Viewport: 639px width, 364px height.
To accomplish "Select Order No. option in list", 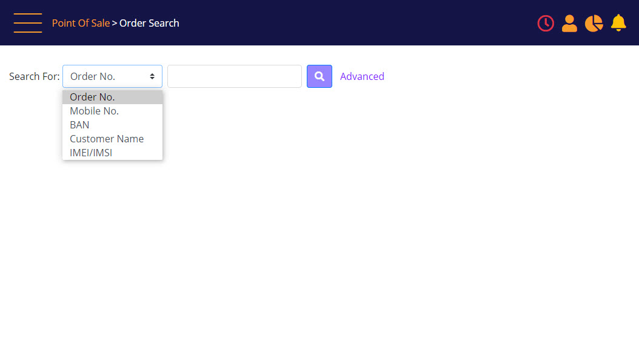I will 113,97.
